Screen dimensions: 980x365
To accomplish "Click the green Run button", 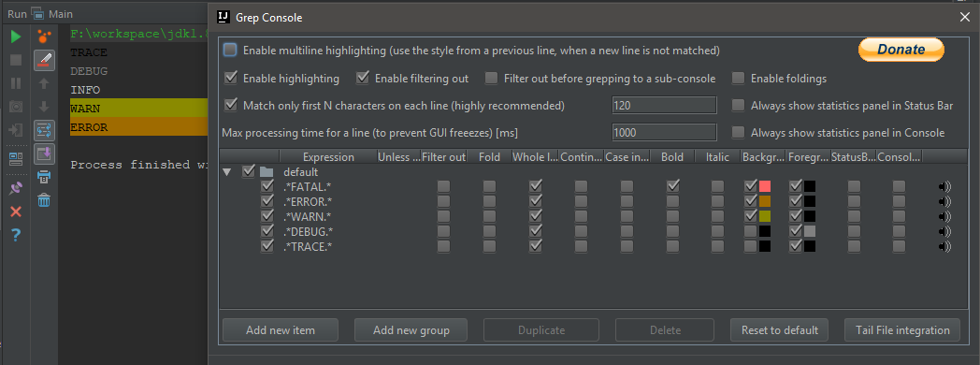I will coord(16,36).
